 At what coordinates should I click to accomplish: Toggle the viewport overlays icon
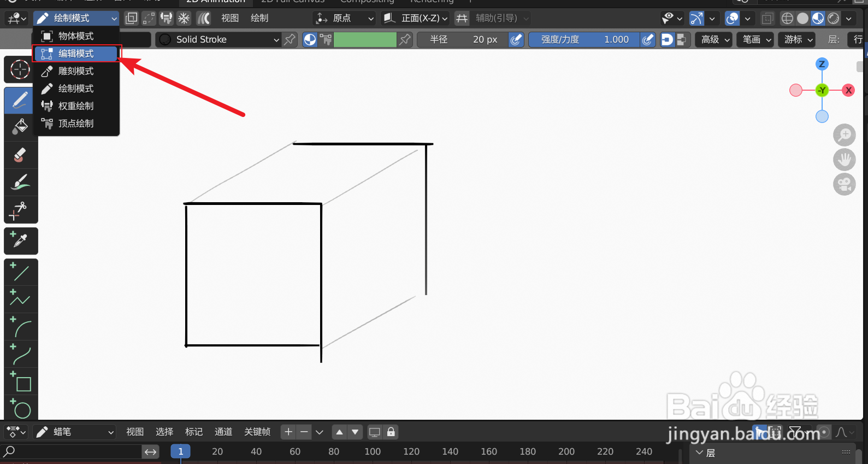pyautogui.click(x=732, y=19)
